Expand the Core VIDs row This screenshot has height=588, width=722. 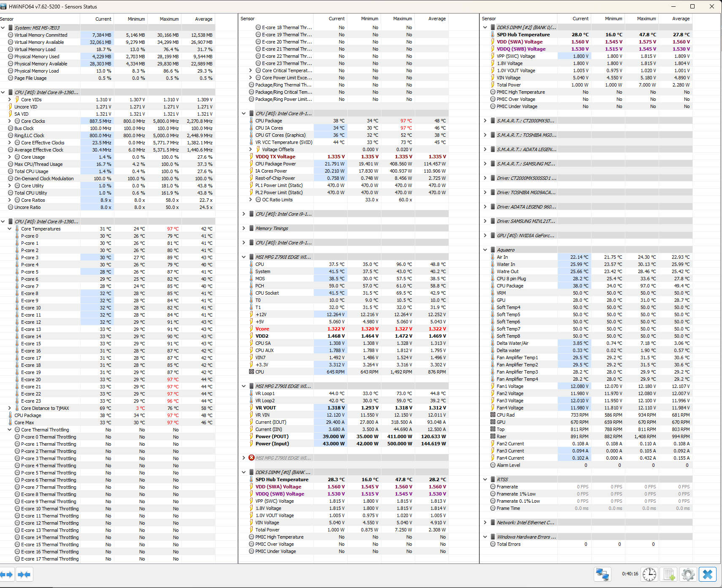click(10, 100)
